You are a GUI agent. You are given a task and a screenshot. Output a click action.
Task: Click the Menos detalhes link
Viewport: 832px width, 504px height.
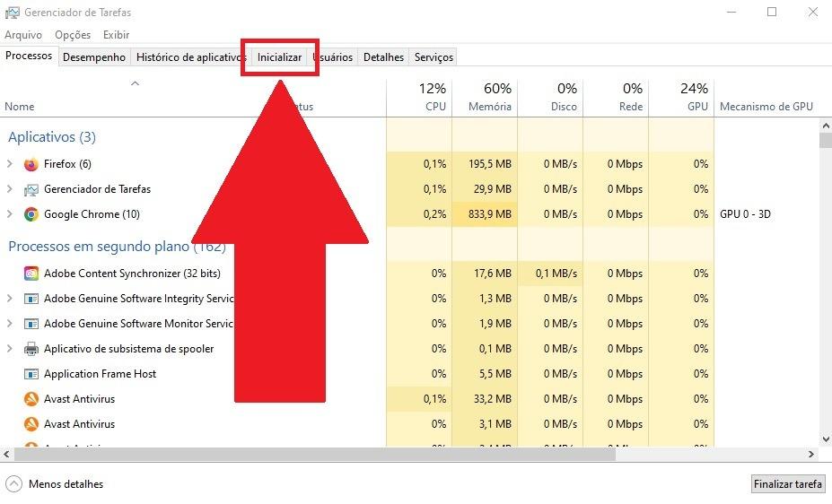(66, 484)
